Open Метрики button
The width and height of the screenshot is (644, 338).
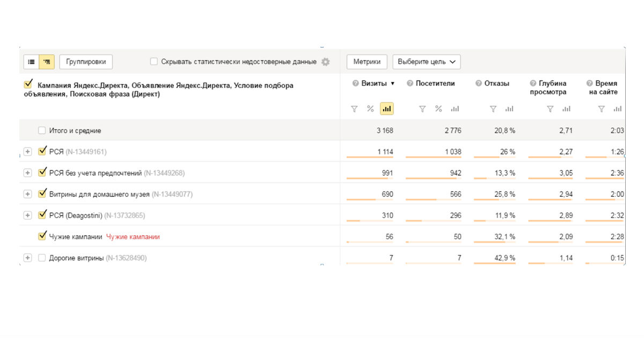(x=367, y=62)
